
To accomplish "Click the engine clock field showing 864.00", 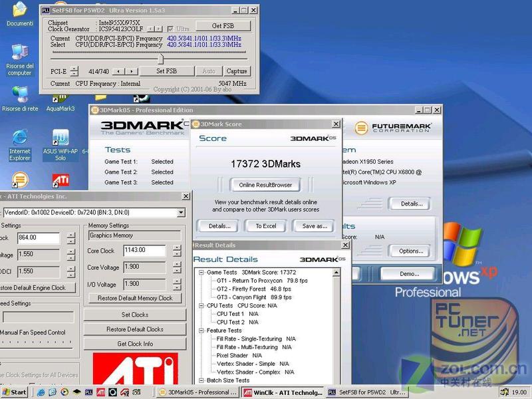I will tap(39, 237).
